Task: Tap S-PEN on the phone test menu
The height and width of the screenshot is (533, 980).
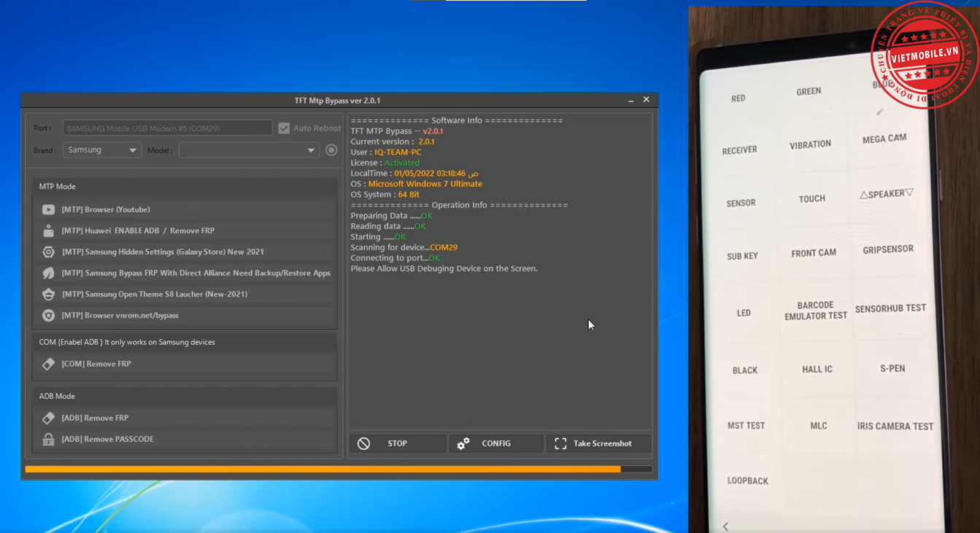Action: (892, 368)
